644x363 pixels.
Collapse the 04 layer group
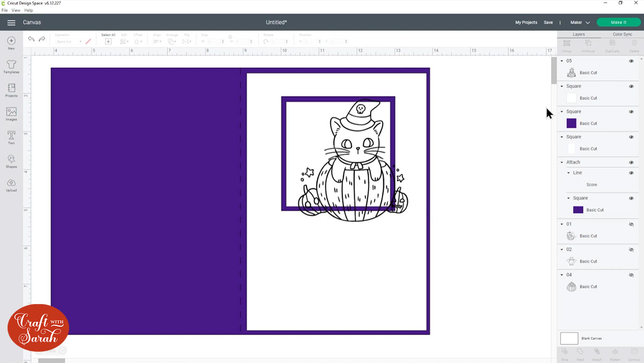click(x=562, y=275)
